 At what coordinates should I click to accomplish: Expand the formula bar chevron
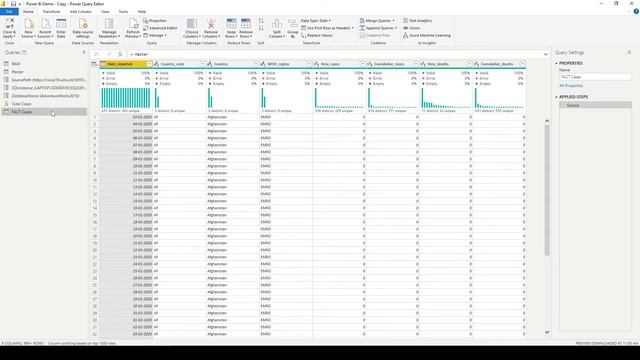pos(546,54)
